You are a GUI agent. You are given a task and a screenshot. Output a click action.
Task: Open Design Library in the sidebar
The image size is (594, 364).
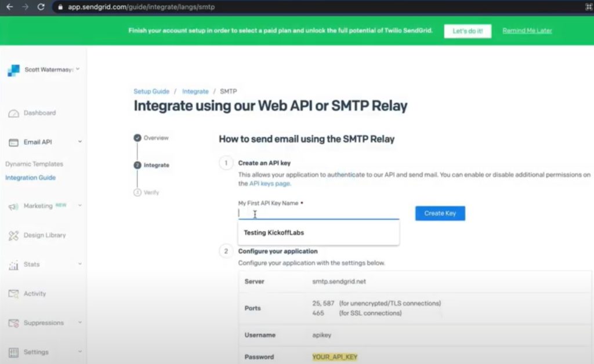point(45,235)
